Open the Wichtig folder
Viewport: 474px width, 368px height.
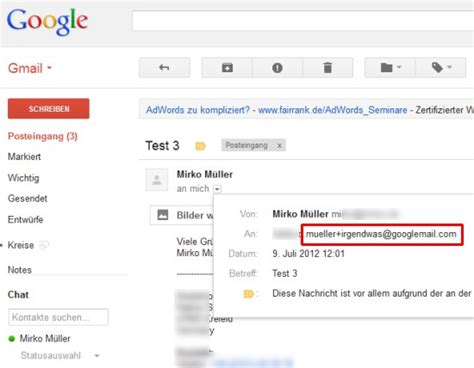[x=23, y=178]
